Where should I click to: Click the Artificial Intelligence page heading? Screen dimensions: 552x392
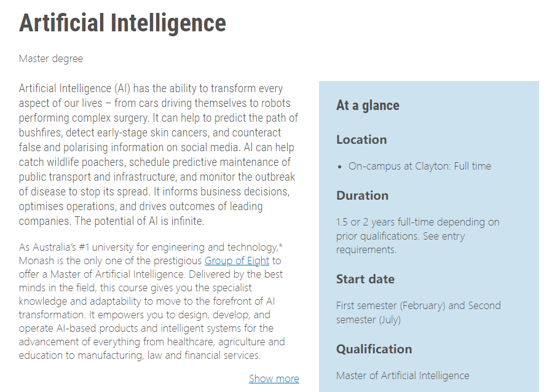pos(122,23)
